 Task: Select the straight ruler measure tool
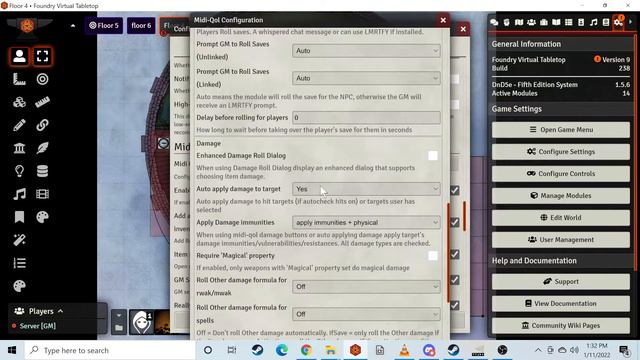[42, 102]
